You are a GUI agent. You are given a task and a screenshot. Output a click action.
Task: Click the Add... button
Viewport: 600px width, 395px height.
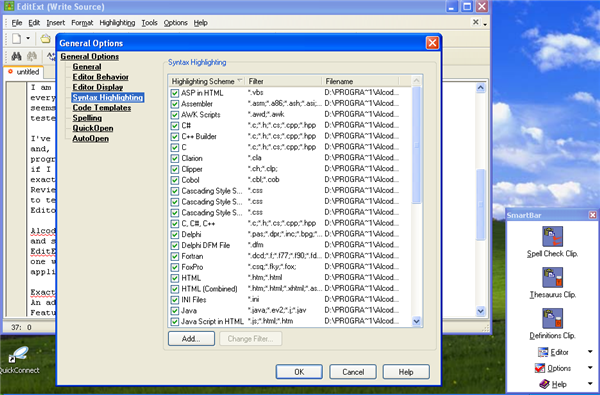pyautogui.click(x=191, y=339)
